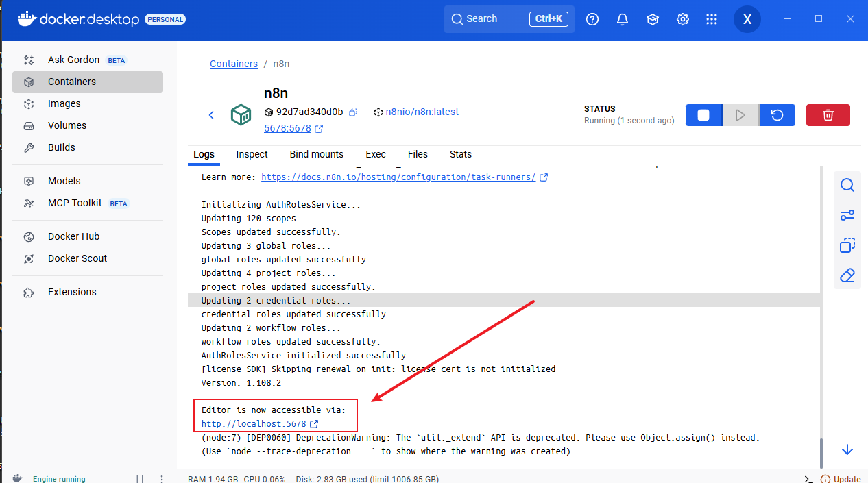Click the Disk 2.83 GB used entry

click(369, 479)
